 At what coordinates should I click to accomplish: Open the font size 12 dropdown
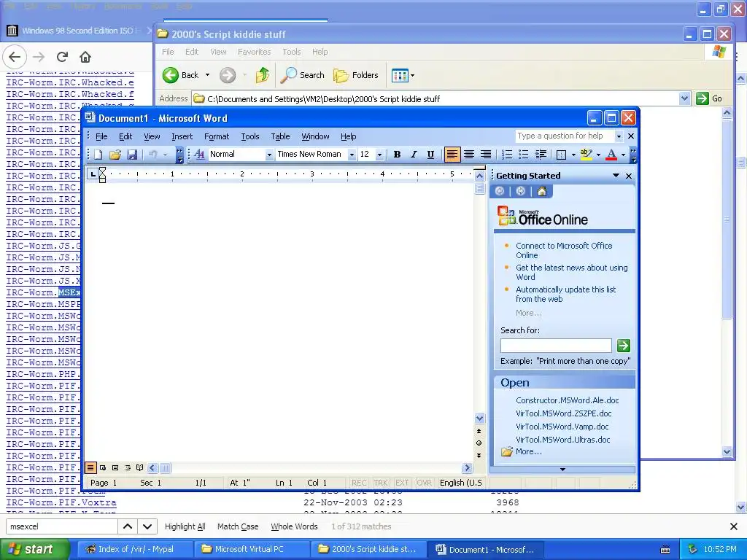click(x=379, y=155)
